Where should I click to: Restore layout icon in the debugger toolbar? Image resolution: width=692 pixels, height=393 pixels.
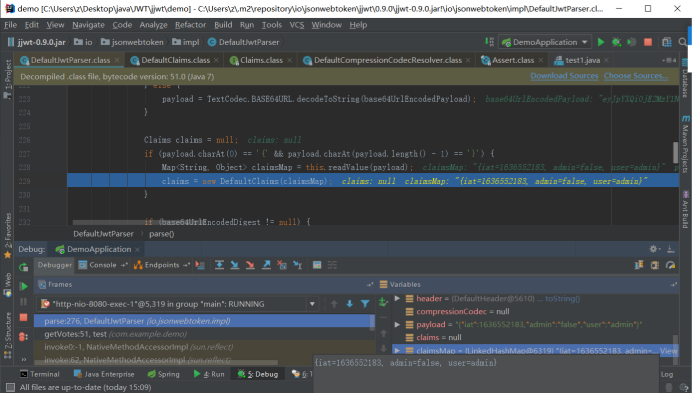[639, 265]
